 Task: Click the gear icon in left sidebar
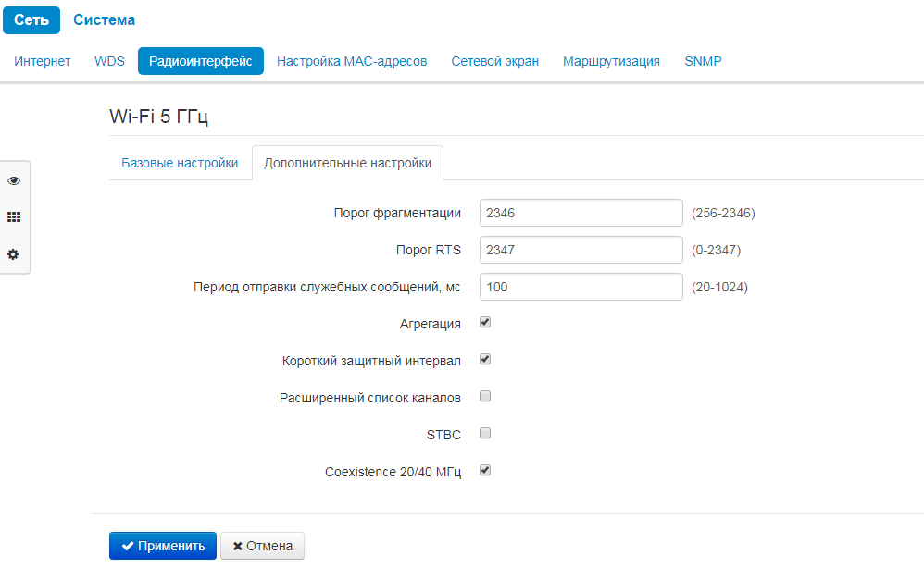click(13, 254)
